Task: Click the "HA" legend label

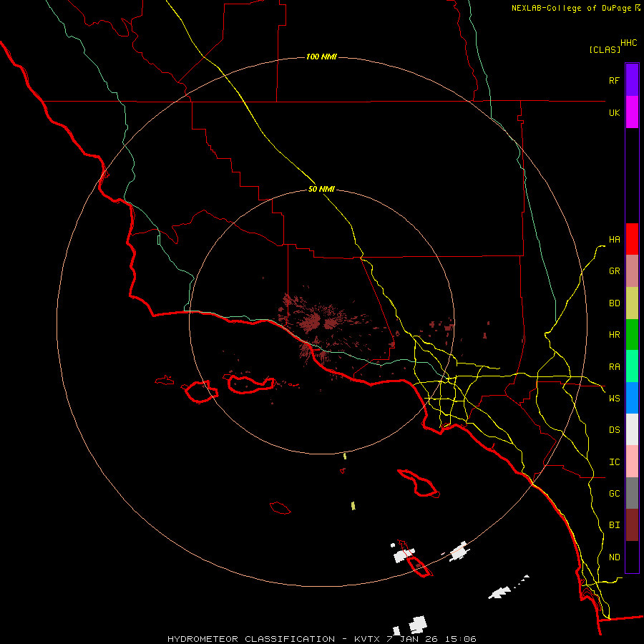Action: point(614,239)
